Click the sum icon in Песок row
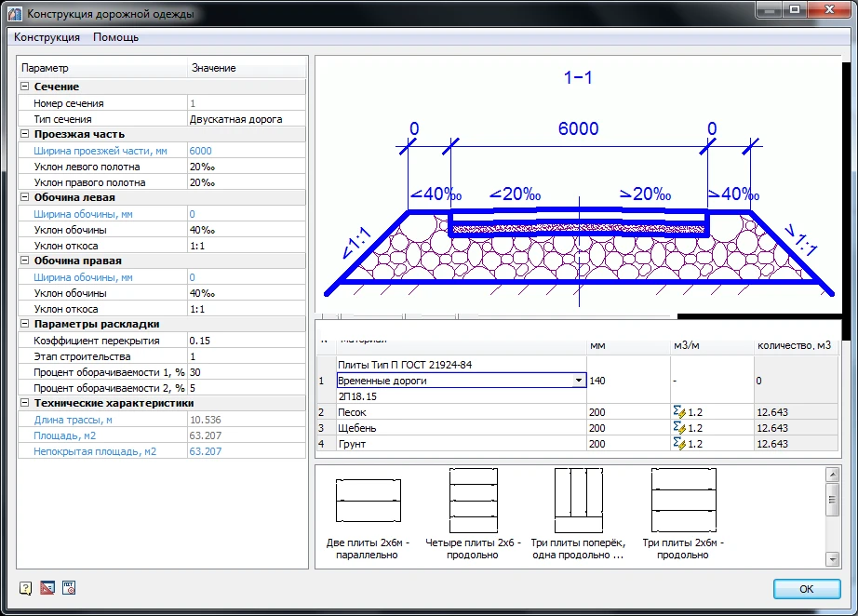Viewport: 858px width, 616px height. [x=677, y=411]
